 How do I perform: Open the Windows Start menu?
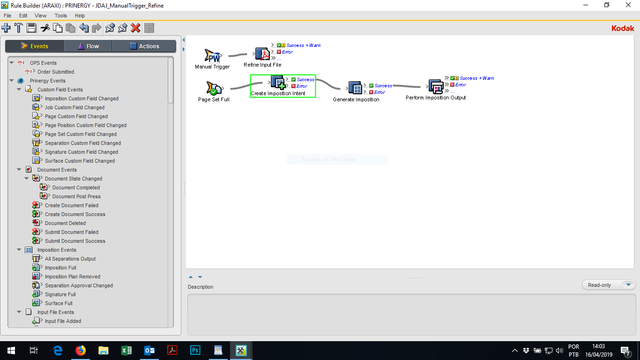[11, 350]
